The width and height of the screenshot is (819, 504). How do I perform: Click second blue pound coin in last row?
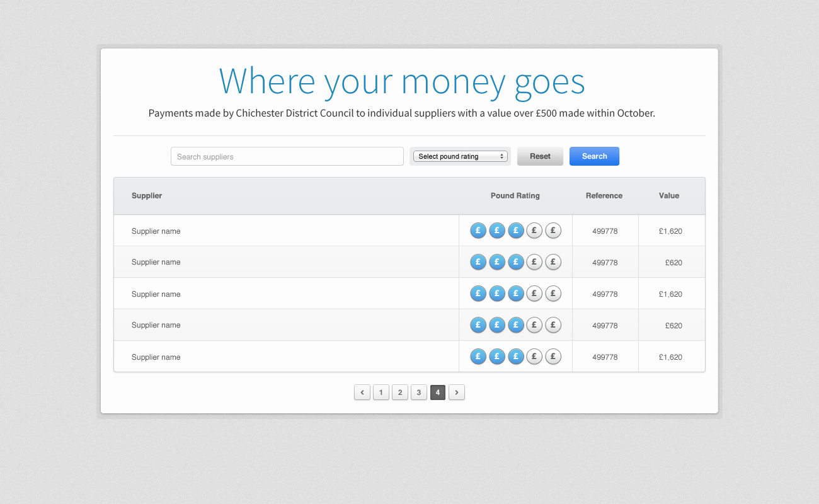(x=497, y=357)
